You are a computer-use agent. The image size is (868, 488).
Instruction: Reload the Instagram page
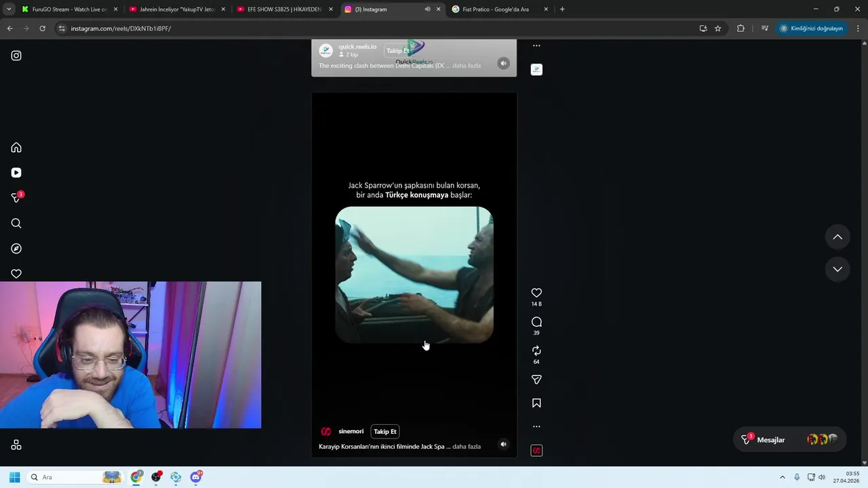click(42, 28)
